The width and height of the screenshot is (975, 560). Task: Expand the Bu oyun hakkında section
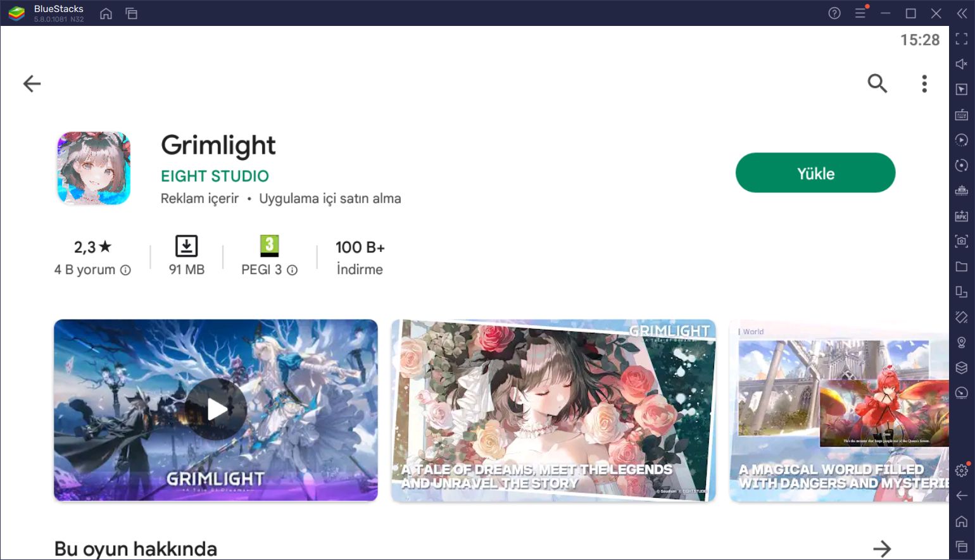click(x=881, y=549)
